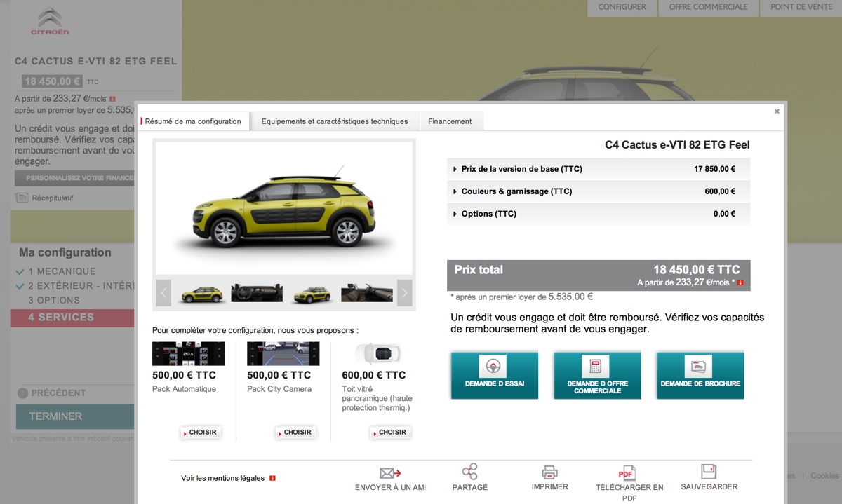This screenshot has height=504, width=842.
Task: Select the rear three-quarter view car thumbnail
Action: point(312,293)
